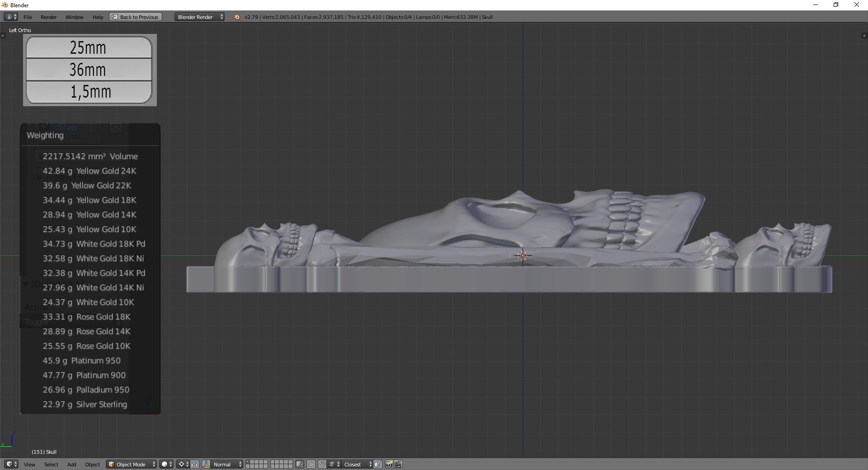Click the Left Ortho view label
Screen dimensions: 868x470
20,30
